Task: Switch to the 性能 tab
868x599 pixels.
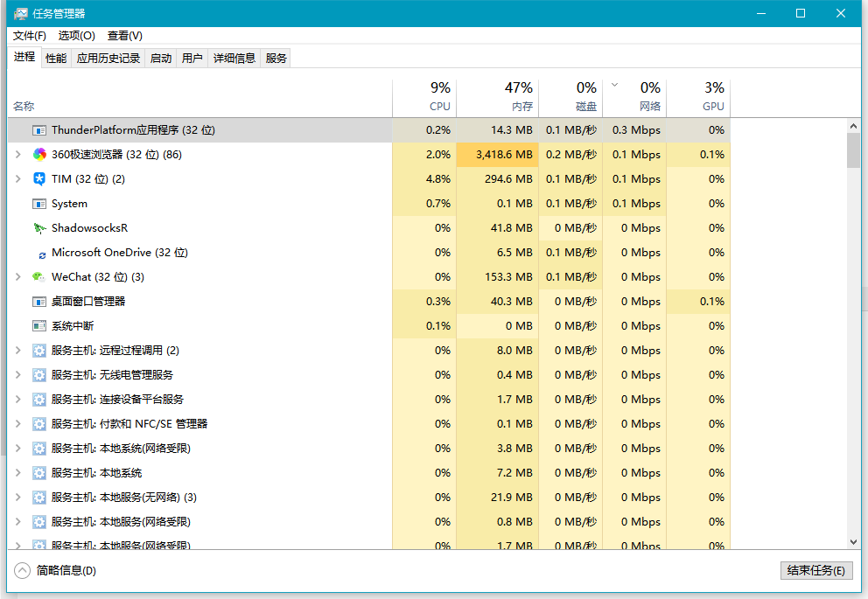Action: pyautogui.click(x=56, y=58)
